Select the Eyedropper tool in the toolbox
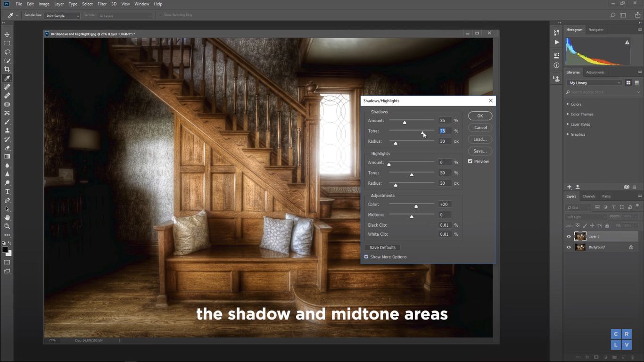The image size is (644, 362). pos(7,78)
